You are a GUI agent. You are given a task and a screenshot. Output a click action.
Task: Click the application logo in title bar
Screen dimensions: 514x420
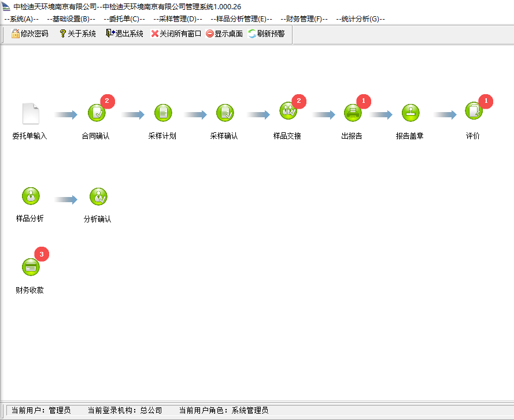tap(6, 6)
